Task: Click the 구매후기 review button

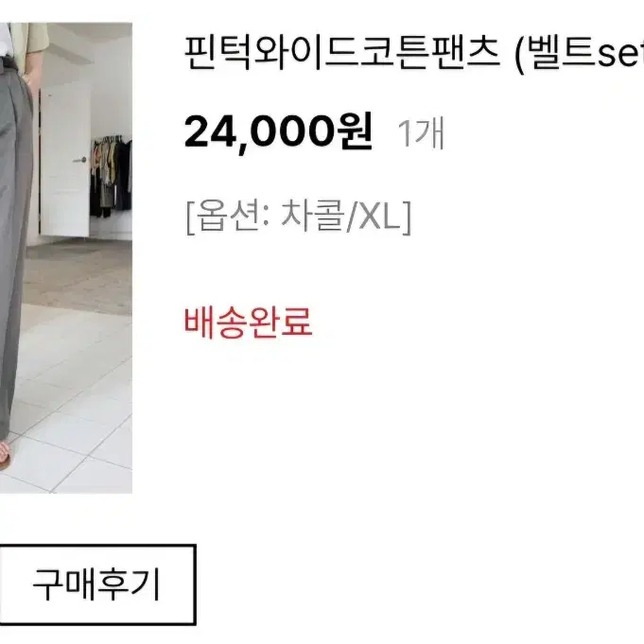Action: 96,584
